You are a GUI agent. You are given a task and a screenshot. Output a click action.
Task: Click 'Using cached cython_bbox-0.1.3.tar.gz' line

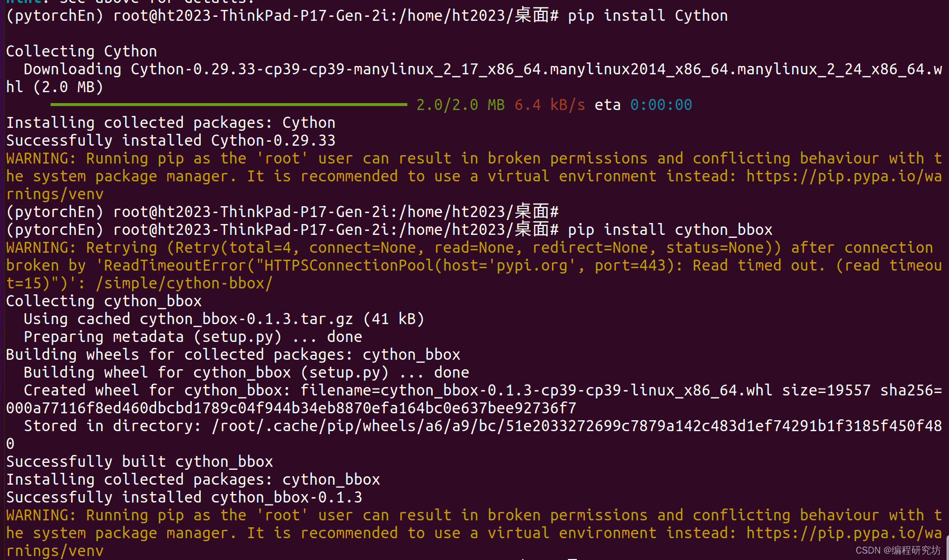tap(224, 319)
